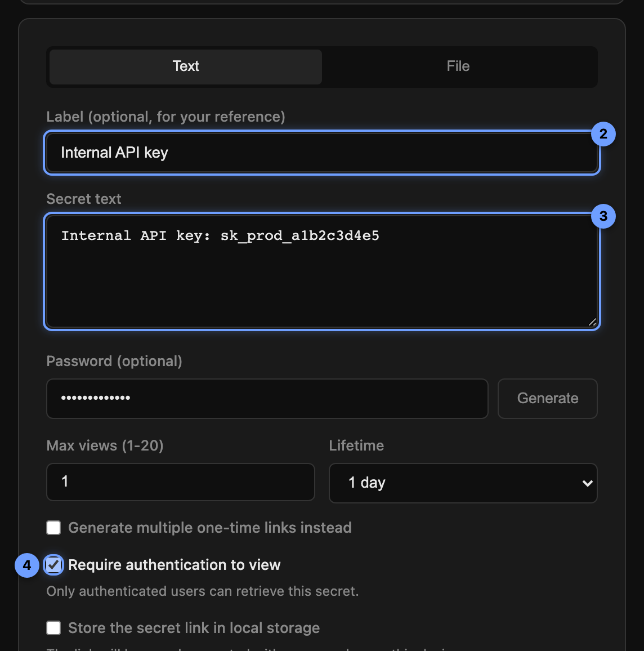644x651 pixels.
Task: Enable generate multiple one-time links
Action: pos(53,528)
